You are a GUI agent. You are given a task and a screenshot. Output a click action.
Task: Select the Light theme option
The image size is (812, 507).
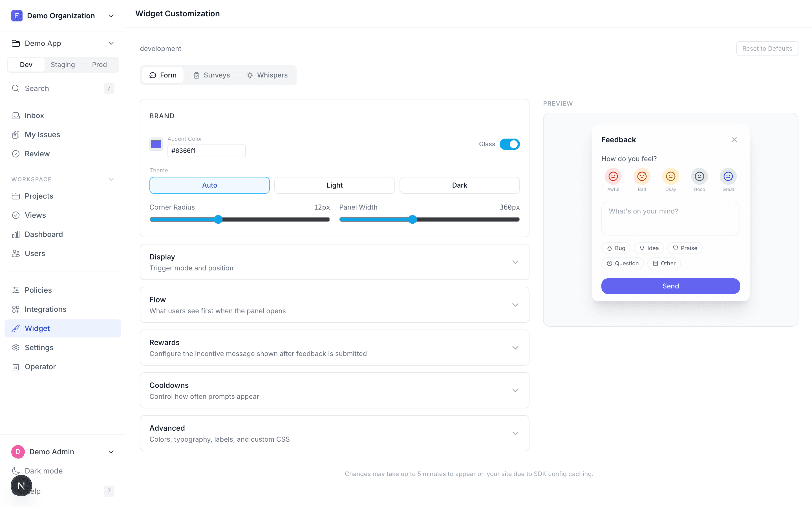coord(334,185)
